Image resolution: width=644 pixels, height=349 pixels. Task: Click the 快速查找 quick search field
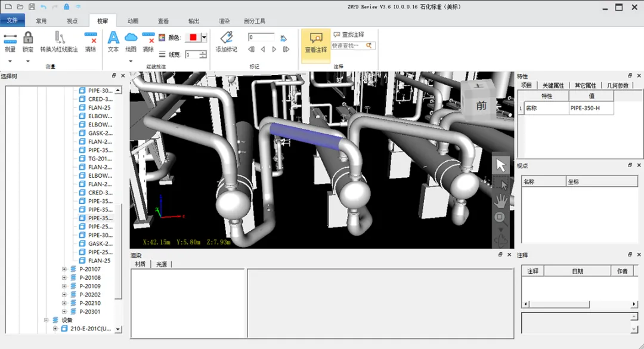(x=348, y=45)
